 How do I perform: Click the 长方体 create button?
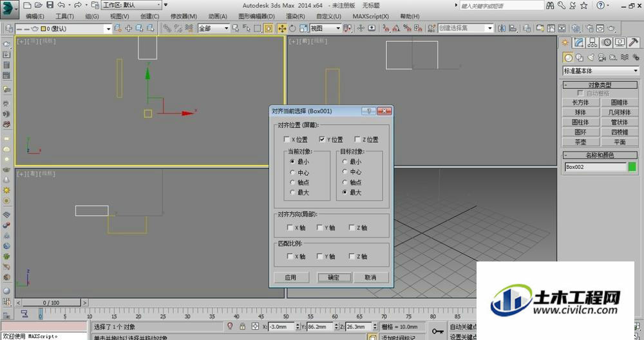click(580, 102)
